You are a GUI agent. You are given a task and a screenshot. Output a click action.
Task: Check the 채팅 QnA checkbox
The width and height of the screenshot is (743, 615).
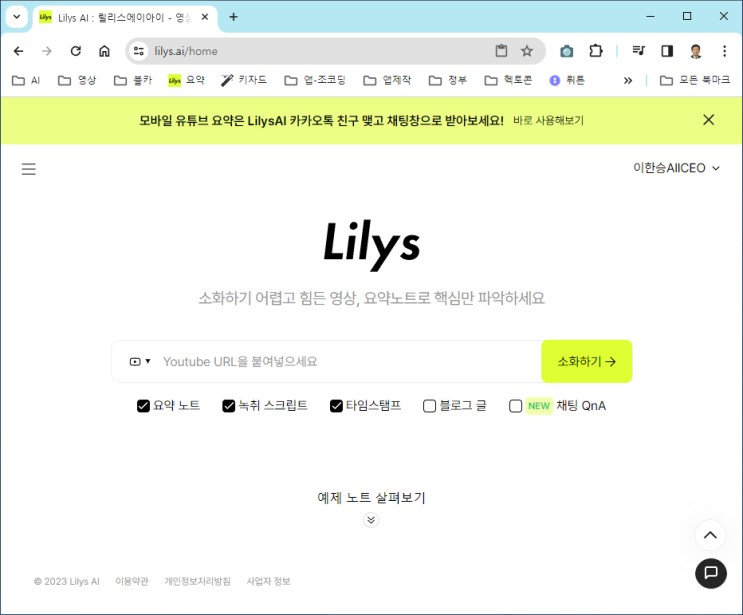[515, 406]
